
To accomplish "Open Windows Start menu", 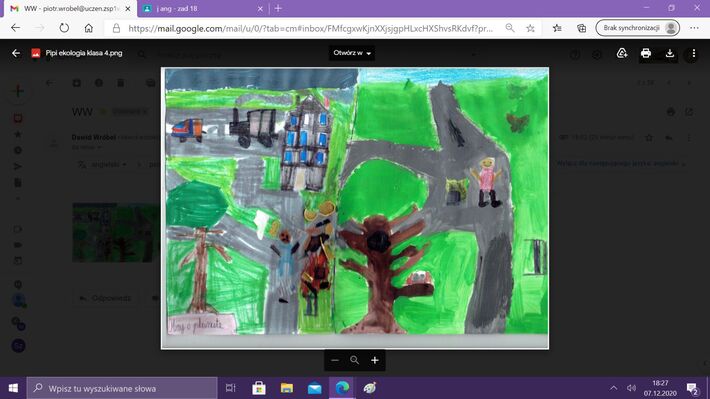I will click(13, 388).
